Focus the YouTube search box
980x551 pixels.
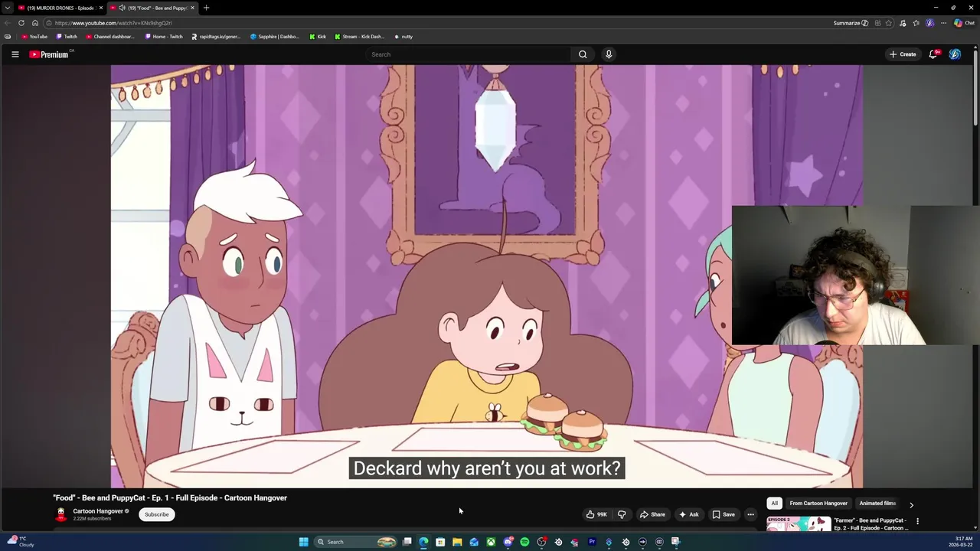[469, 54]
